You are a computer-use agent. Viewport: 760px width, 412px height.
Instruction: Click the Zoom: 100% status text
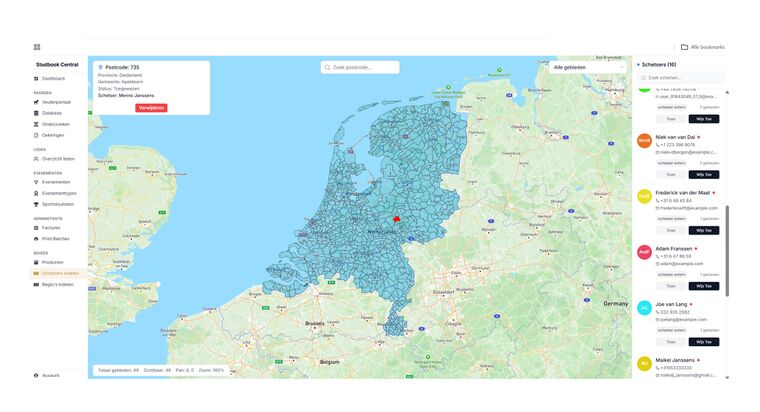pos(211,370)
